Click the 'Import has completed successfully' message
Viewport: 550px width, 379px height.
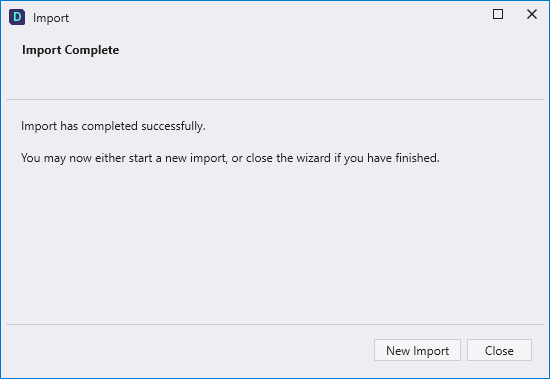click(113, 126)
